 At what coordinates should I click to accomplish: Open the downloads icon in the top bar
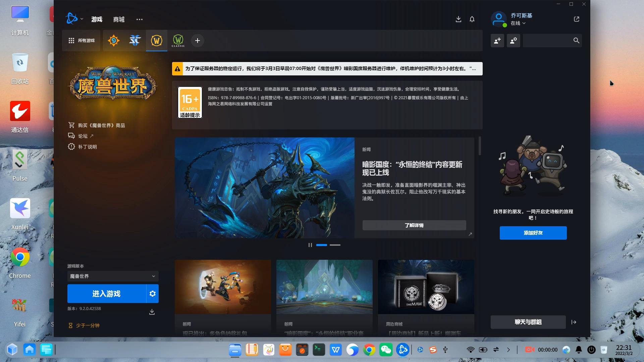click(x=459, y=19)
